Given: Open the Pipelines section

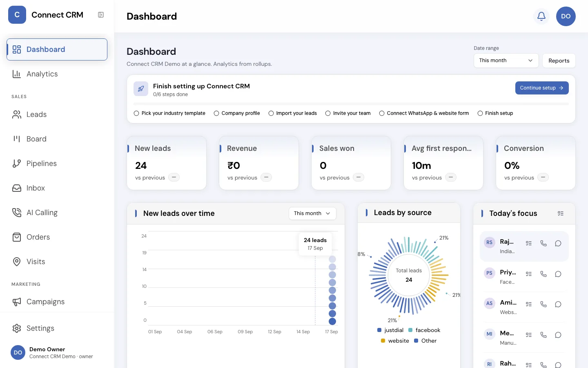Looking at the screenshot, I should 57,164.
